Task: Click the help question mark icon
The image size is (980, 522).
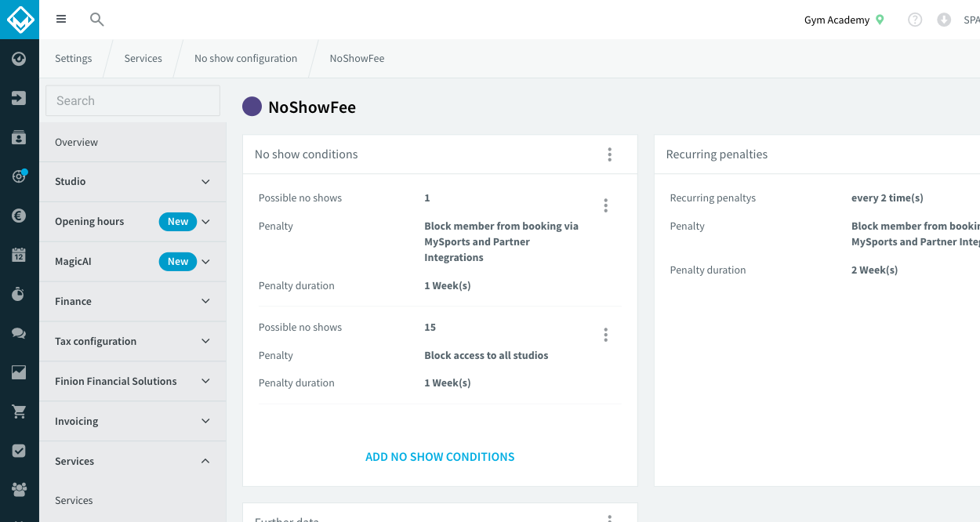Action: click(x=915, y=20)
